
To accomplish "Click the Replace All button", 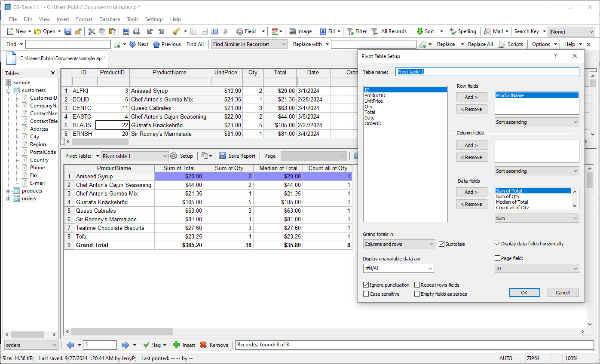I will (480, 44).
